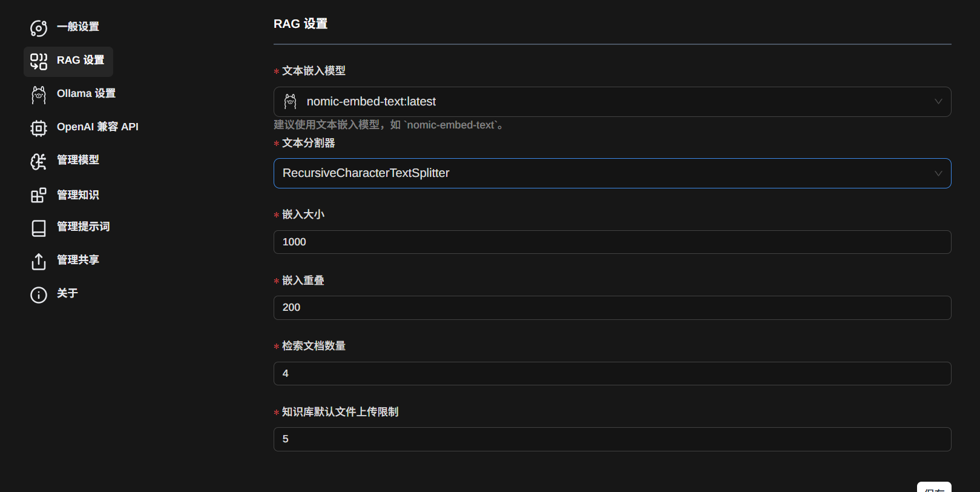Viewport: 980px width, 492px height.
Task: Click the 文本嵌入模型 label
Action: (x=314, y=71)
